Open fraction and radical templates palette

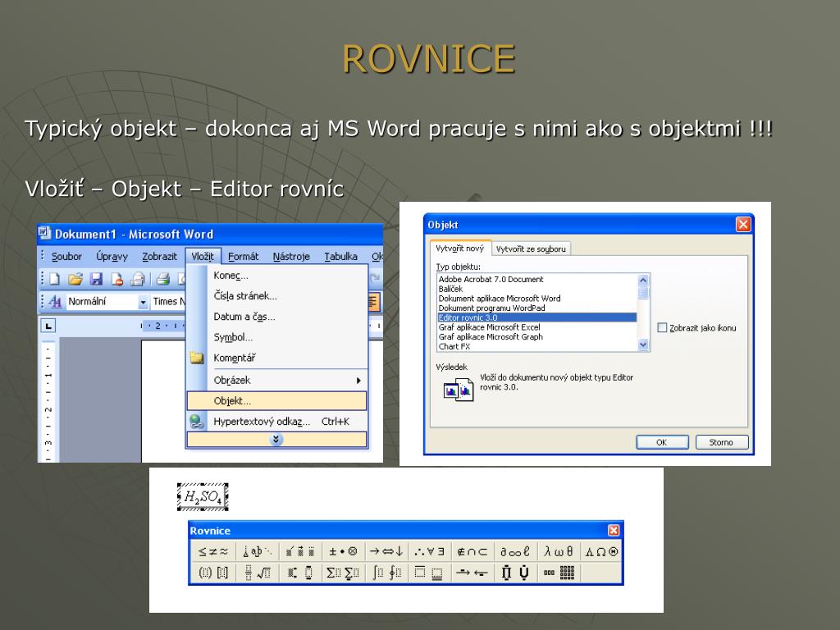[257, 573]
